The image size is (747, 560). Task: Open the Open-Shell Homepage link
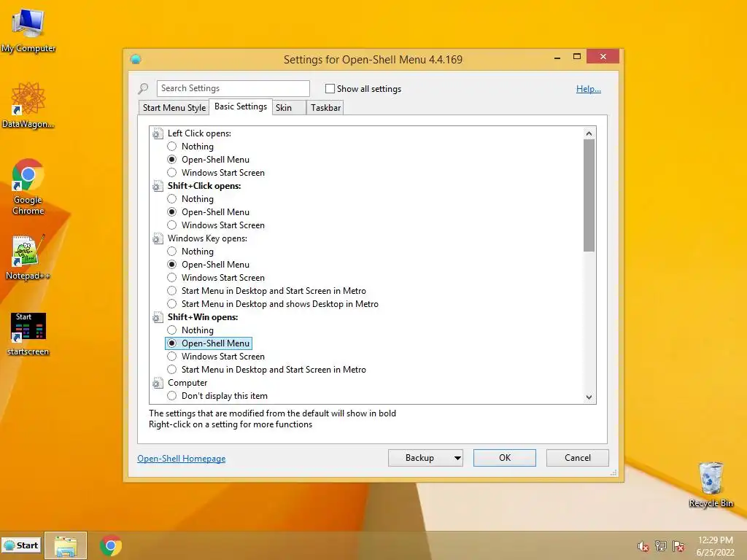pyautogui.click(x=182, y=459)
